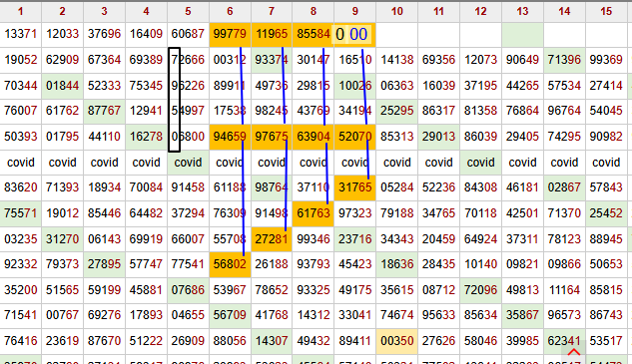Click cell 53517
Viewport: 632px width, 364px height.
click(x=606, y=341)
